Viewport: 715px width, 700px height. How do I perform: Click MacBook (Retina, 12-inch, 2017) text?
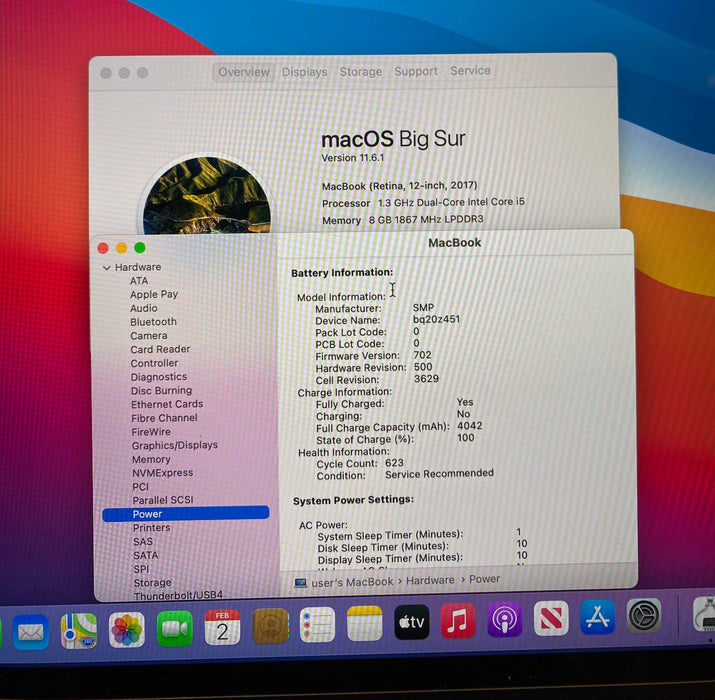[x=399, y=186]
